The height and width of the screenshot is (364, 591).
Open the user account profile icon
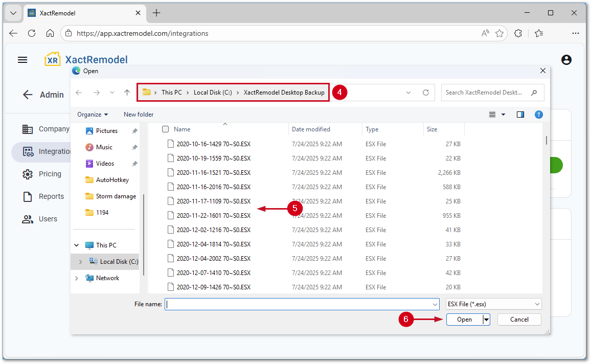pos(566,60)
